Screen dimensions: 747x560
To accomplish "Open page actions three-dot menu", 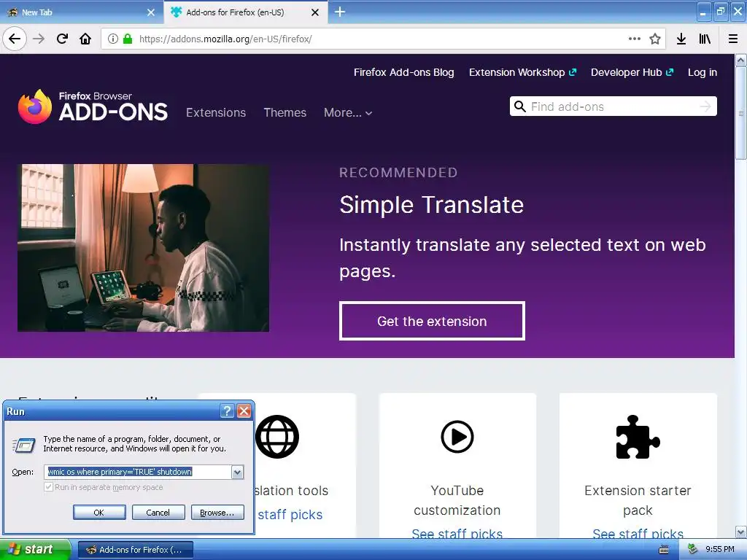I will pos(634,39).
